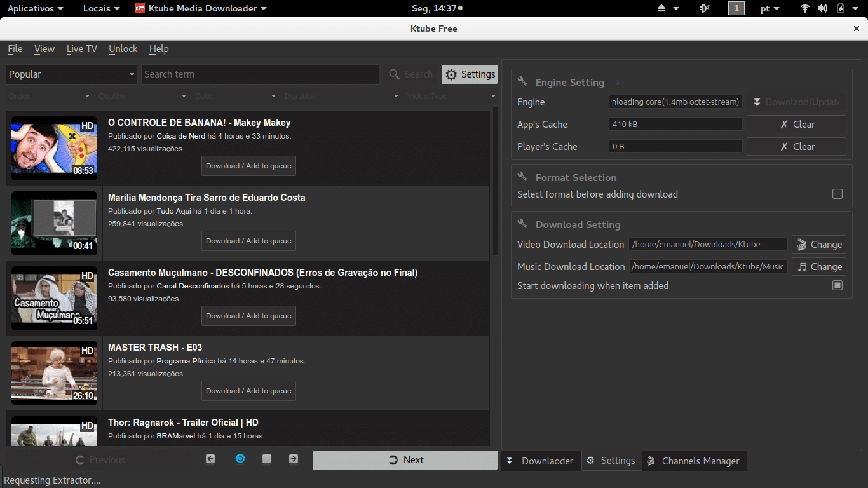Click the eject media icon in top panel
The width and height of the screenshot is (868, 488).
click(x=661, y=8)
